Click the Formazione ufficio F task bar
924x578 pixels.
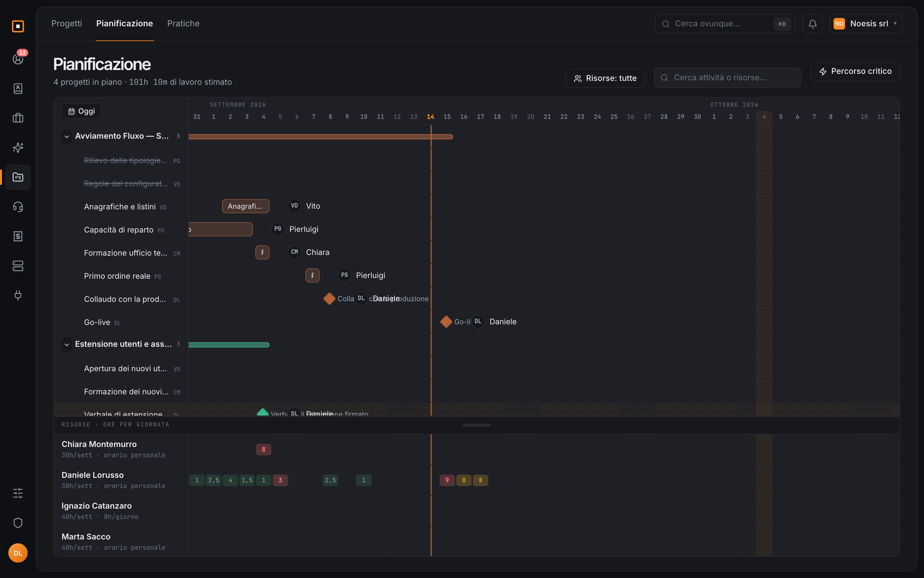[262, 252]
